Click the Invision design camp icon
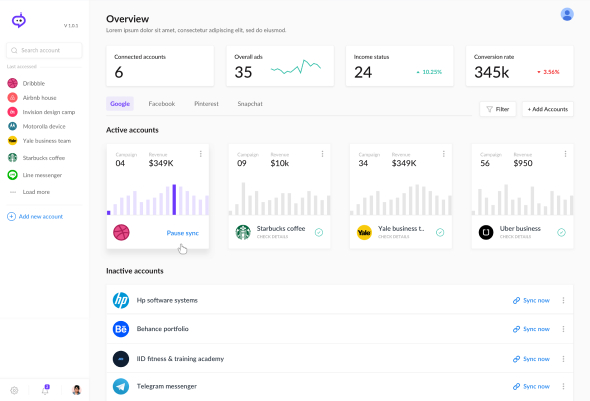Viewport: 590px width, 401px height. pyautogui.click(x=12, y=112)
